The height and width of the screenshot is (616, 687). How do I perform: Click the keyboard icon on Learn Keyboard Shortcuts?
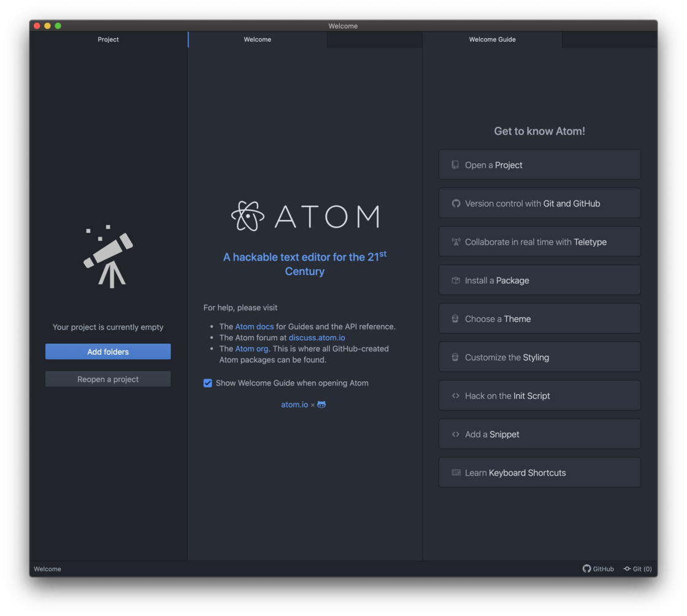[x=455, y=472]
